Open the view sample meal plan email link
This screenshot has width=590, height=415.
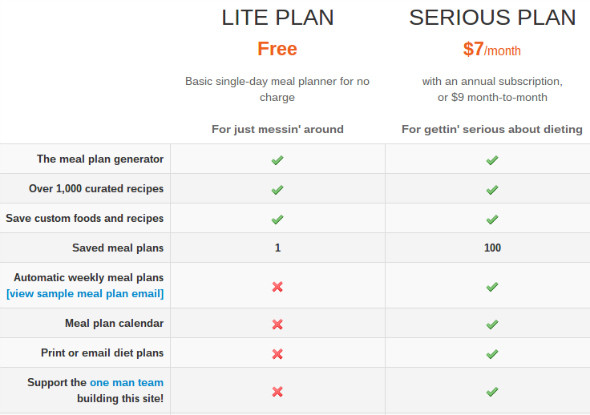[85, 293]
